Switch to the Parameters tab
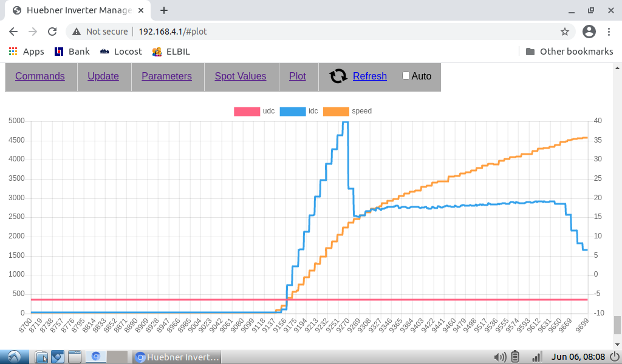 pos(166,76)
